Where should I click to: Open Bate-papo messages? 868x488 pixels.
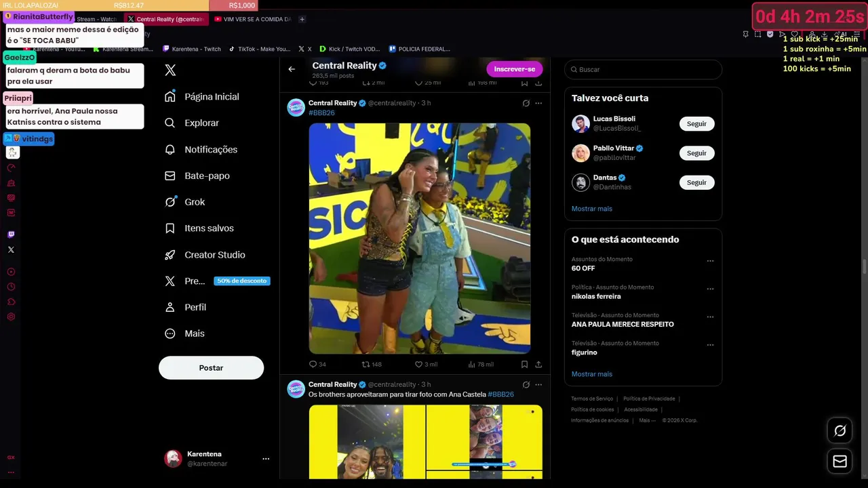click(197, 176)
